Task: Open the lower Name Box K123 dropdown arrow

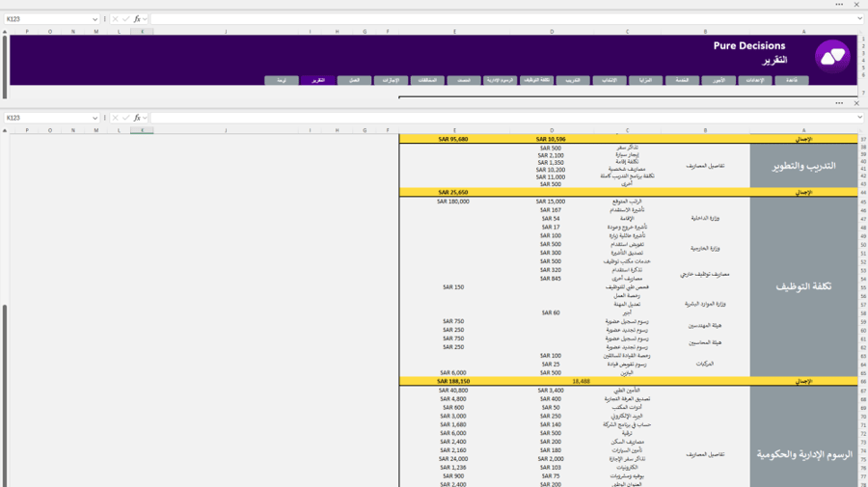Action: 95,119
